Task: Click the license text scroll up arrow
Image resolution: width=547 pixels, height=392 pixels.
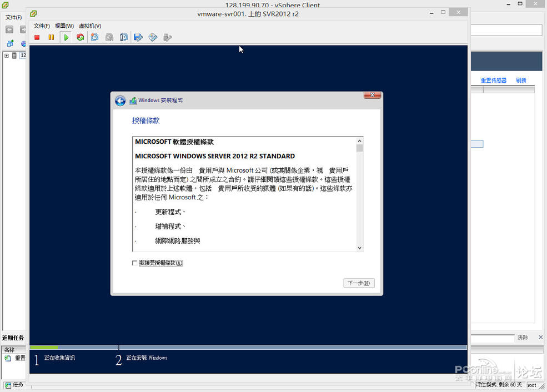Action: (x=359, y=141)
